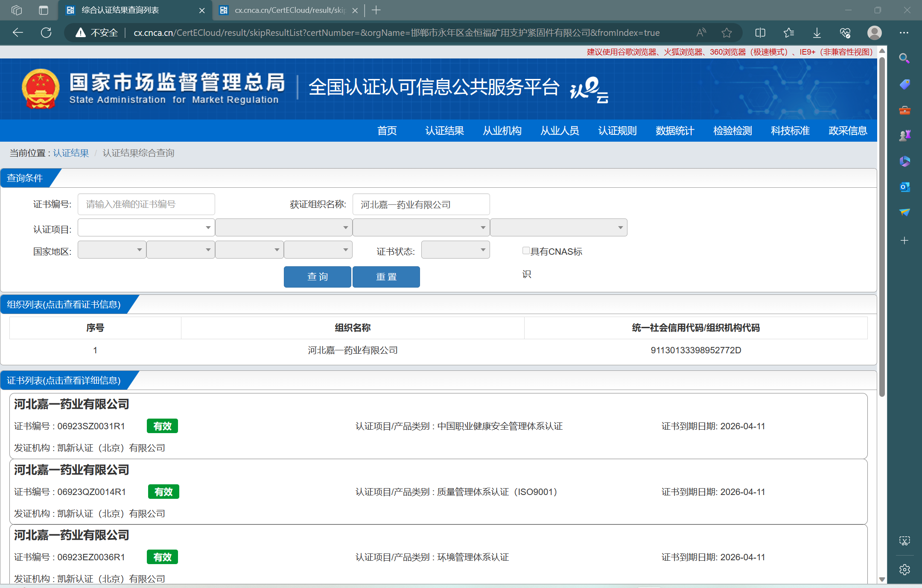Click the 证书编号 input field

[146, 204]
